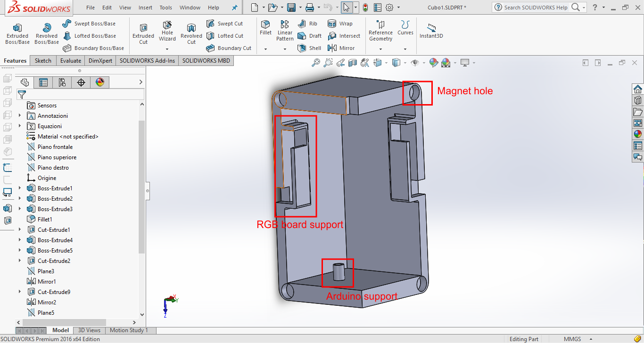This screenshot has width=644, height=343.
Task: Click the Search SOLIDWORKS Help field
Action: [x=535, y=8]
